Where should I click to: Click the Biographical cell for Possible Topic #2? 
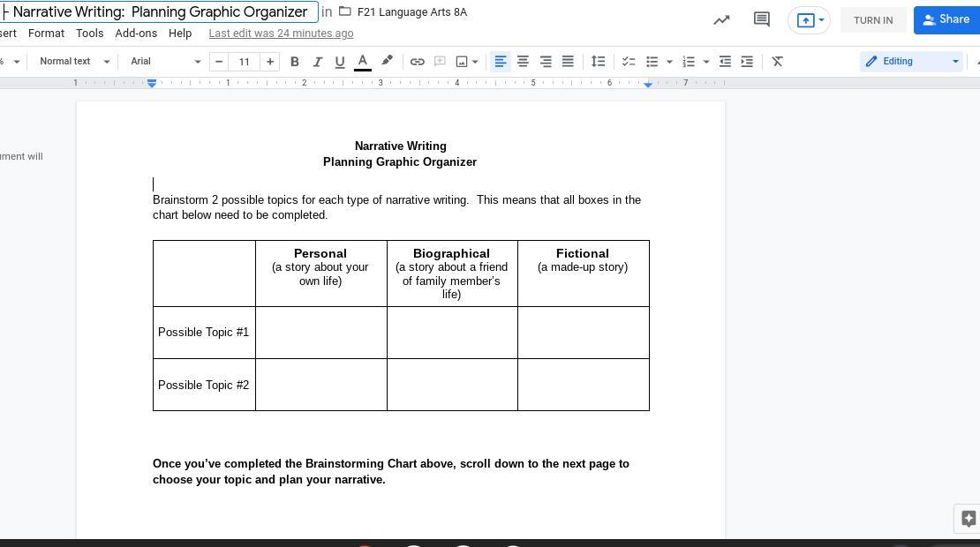(452, 385)
